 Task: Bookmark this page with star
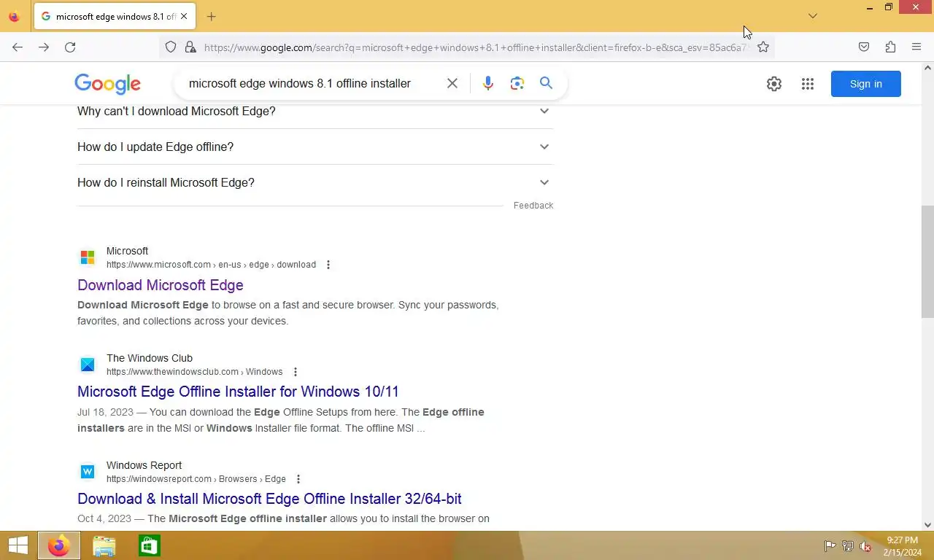763,47
